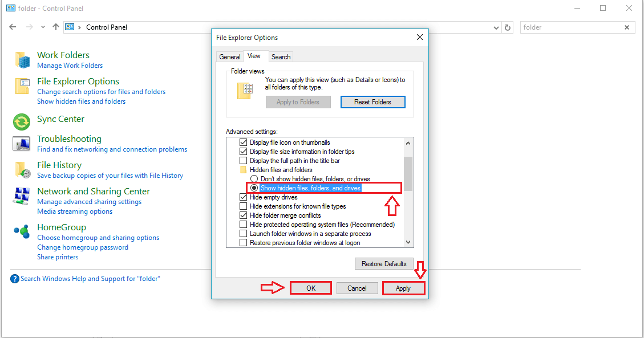Toggle Hide empty drives checkbox

243,197
